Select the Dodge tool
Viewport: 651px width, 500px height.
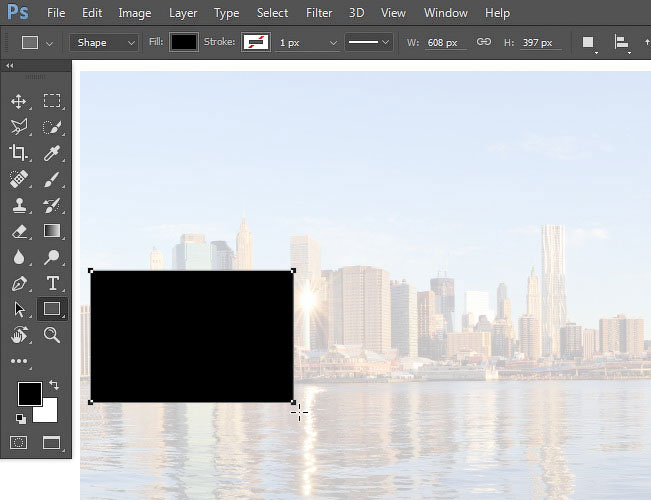coord(52,257)
